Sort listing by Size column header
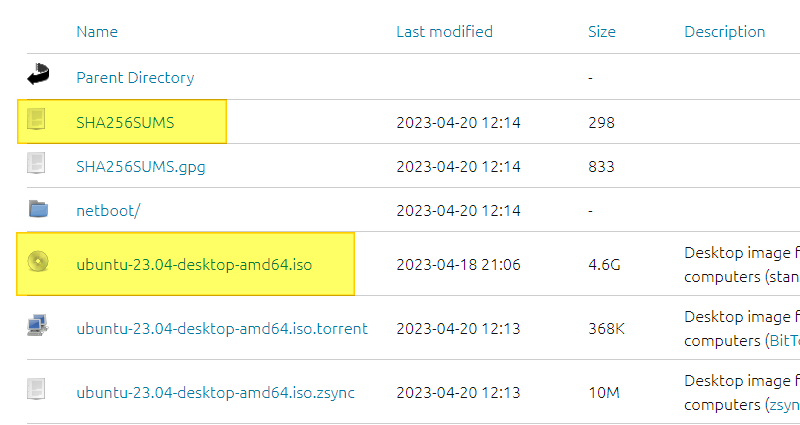This screenshot has height=425, width=800. [602, 32]
